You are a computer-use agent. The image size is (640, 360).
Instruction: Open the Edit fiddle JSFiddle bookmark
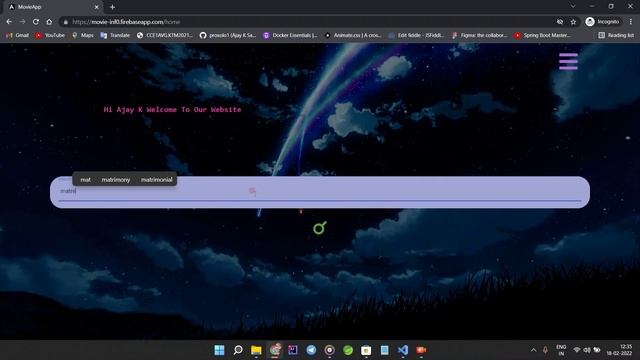(416, 36)
